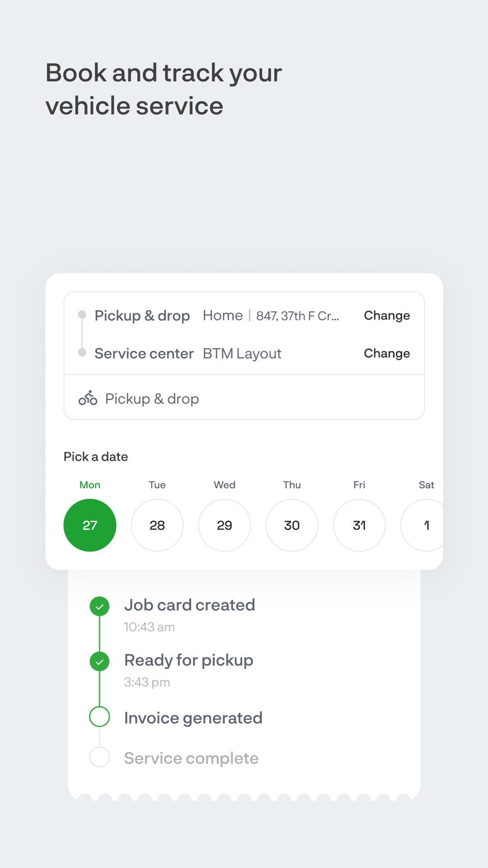
Task: Click the BTM Layout service center name
Action: (242, 354)
